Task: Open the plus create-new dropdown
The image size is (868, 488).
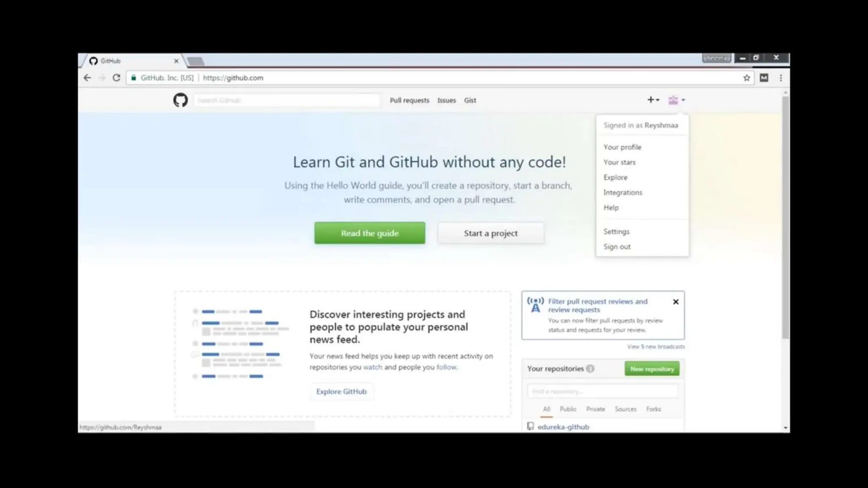Action: [653, 100]
